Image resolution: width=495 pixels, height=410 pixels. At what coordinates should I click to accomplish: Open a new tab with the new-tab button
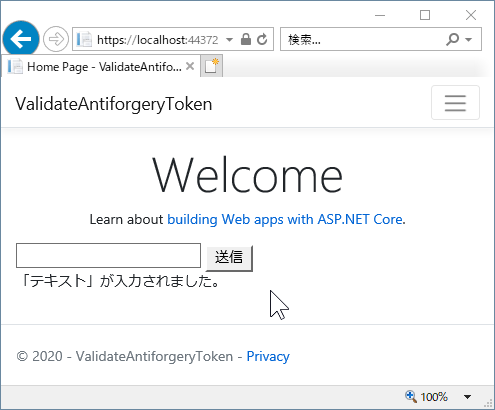pyautogui.click(x=211, y=66)
